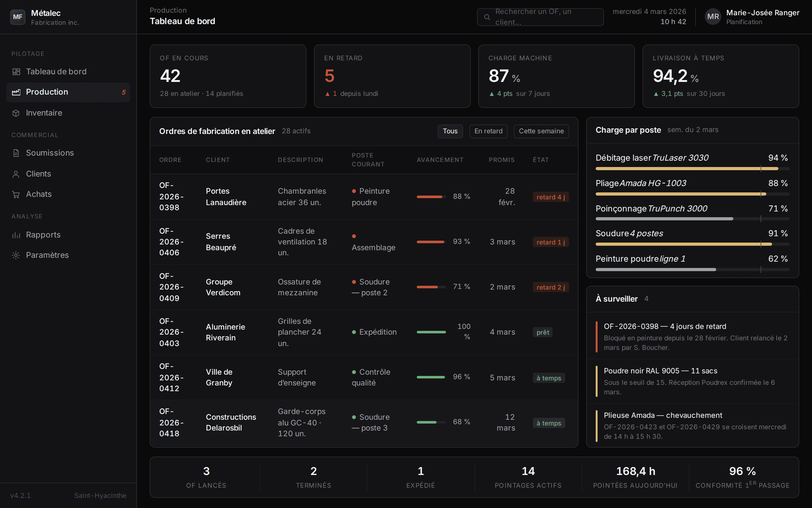Click the Débitage laser load bar
This screenshot has height=508, width=812.
click(x=692, y=169)
